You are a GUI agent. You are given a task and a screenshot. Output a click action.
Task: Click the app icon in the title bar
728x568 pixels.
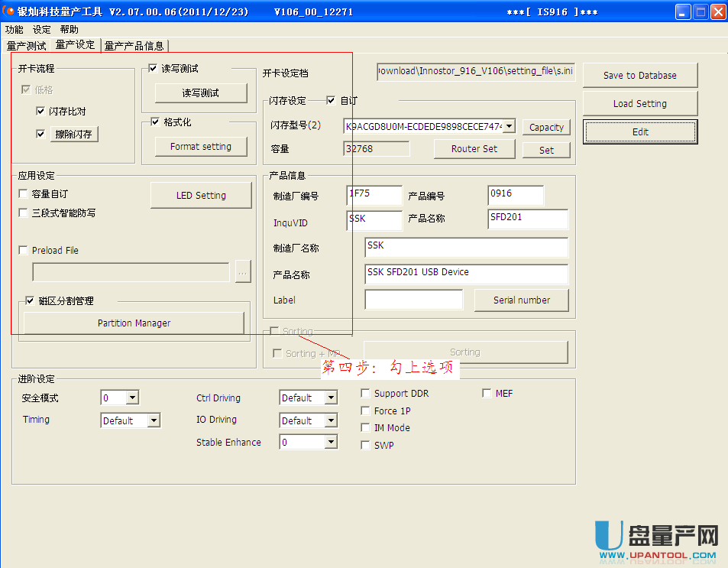(x=9, y=11)
